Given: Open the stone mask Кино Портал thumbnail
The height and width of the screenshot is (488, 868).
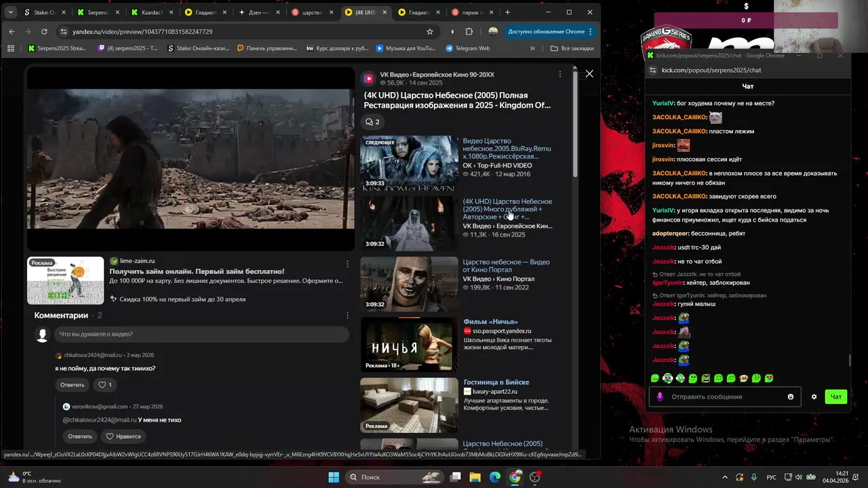Looking at the screenshot, I should point(409,284).
